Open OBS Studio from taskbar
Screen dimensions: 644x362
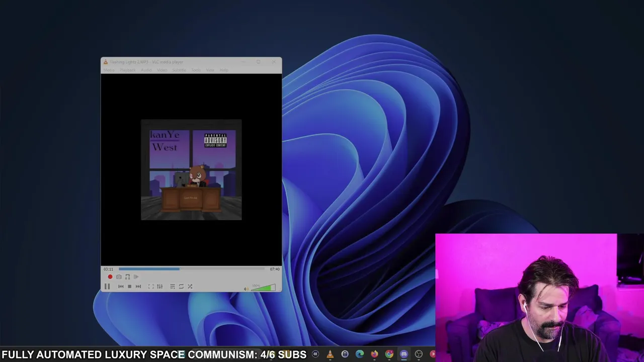419,354
